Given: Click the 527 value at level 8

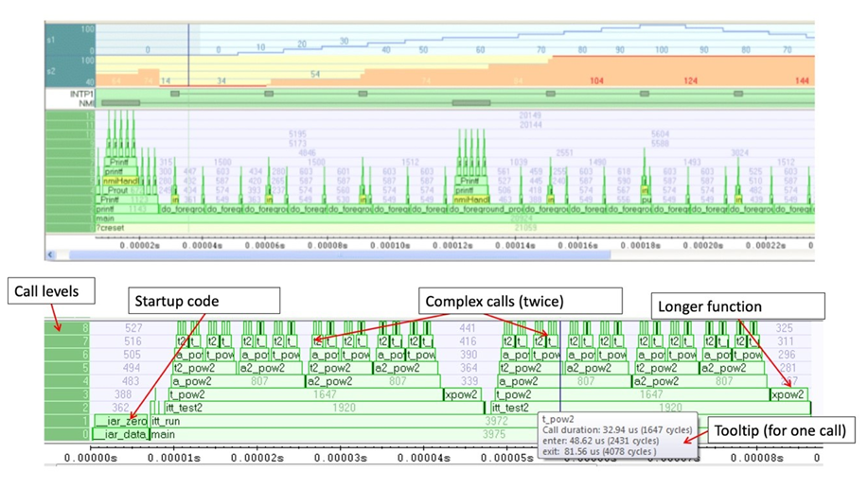Looking at the screenshot, I should click(133, 328).
